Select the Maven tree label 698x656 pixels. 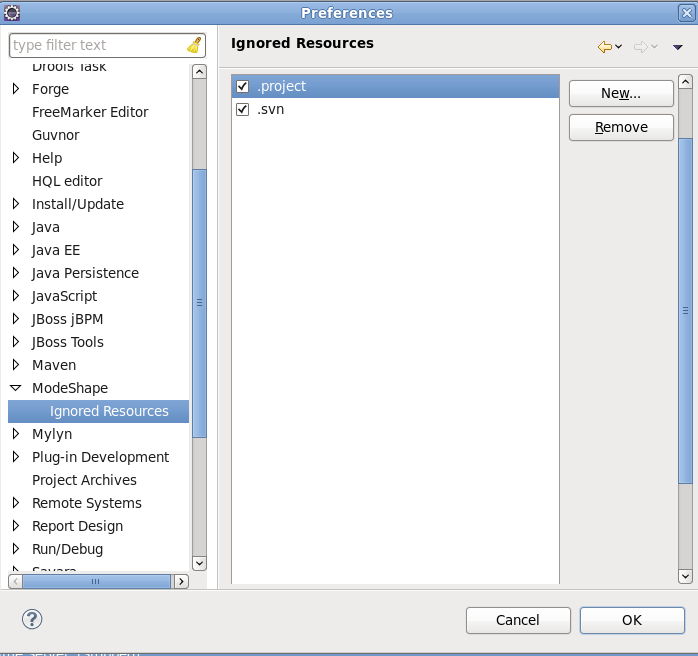[x=54, y=365]
